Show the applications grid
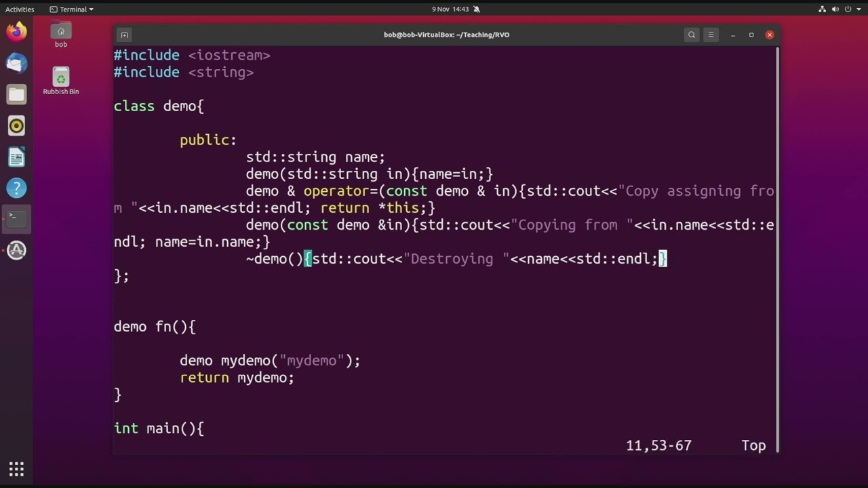The width and height of the screenshot is (868, 488). (16, 469)
